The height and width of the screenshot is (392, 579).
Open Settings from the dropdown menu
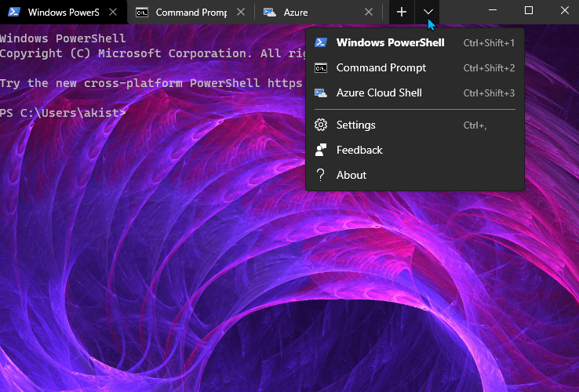click(415, 125)
